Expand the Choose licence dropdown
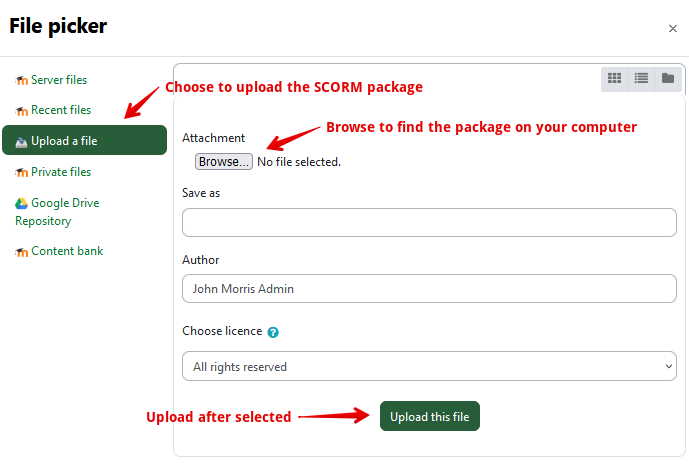 [429, 367]
